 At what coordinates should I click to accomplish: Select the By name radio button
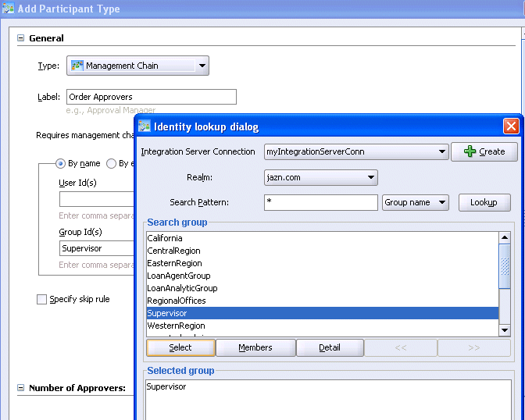tap(60, 164)
